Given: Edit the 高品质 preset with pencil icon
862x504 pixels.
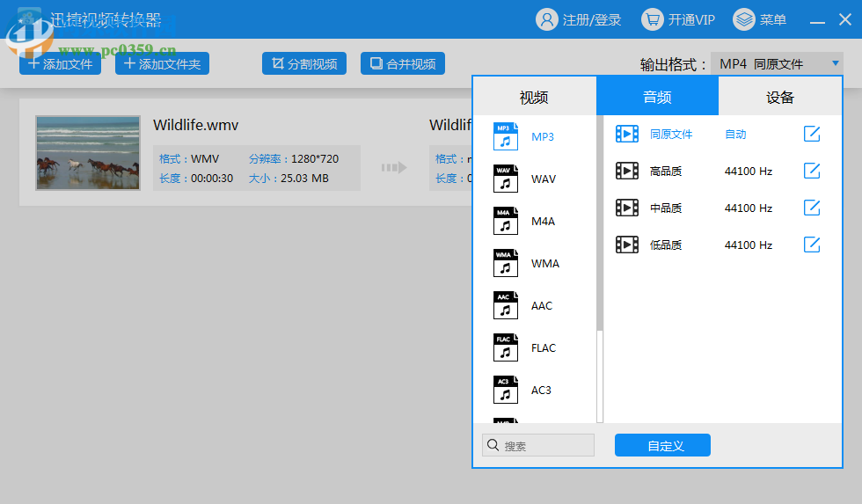Looking at the screenshot, I should click(x=812, y=171).
